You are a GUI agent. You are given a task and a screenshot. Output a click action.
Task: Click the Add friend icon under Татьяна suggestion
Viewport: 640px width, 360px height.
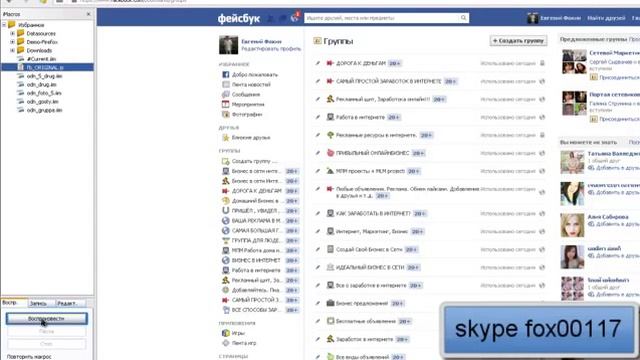coord(591,168)
